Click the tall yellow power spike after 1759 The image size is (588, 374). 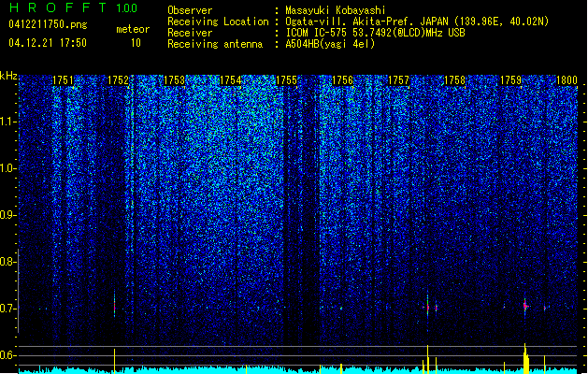click(525, 358)
